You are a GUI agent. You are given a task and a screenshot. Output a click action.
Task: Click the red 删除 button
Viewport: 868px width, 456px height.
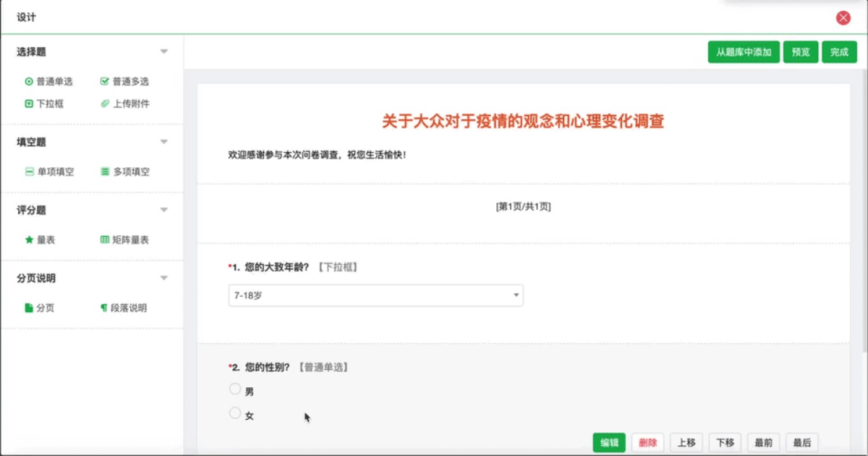click(648, 443)
